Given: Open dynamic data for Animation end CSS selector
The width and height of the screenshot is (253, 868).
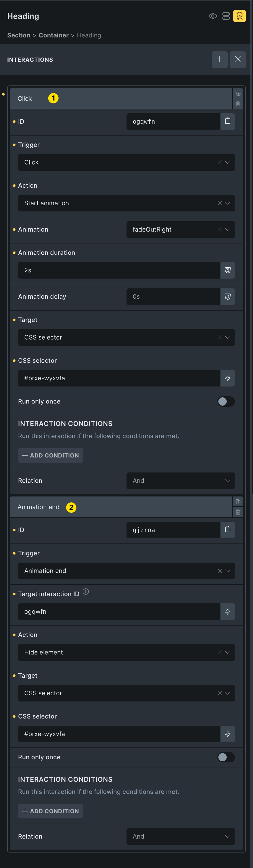Looking at the screenshot, I should (x=228, y=734).
